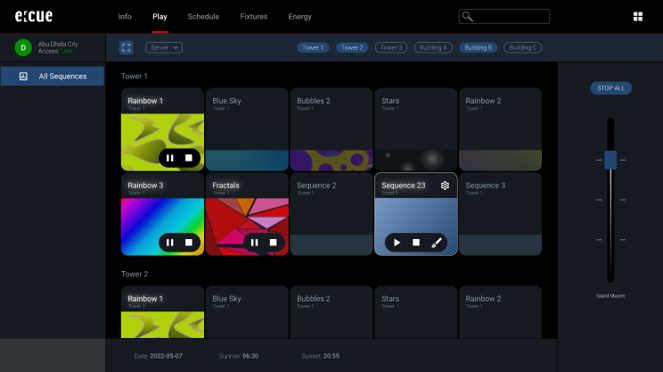Open Sequence 23 settings gear
This screenshot has width=663, height=372.
click(445, 186)
